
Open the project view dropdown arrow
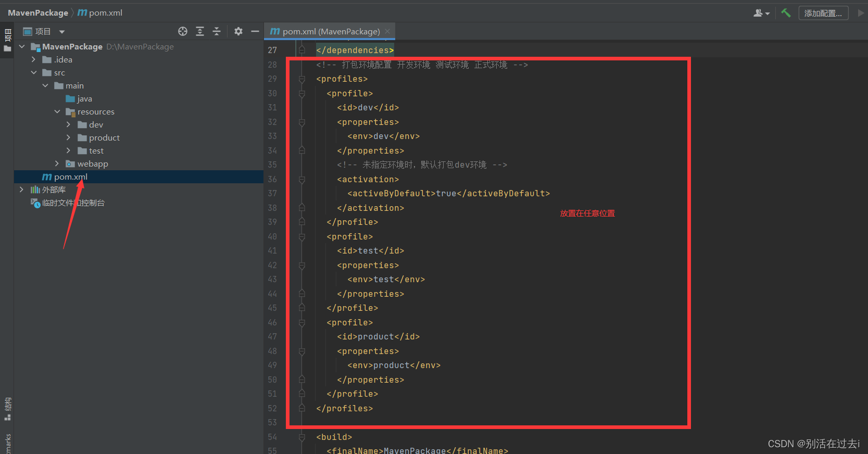(x=62, y=32)
